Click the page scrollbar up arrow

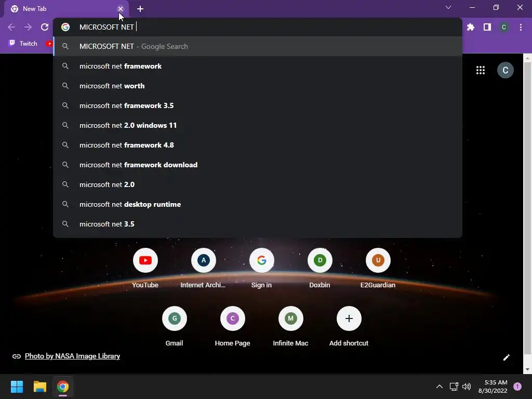tap(527, 58)
